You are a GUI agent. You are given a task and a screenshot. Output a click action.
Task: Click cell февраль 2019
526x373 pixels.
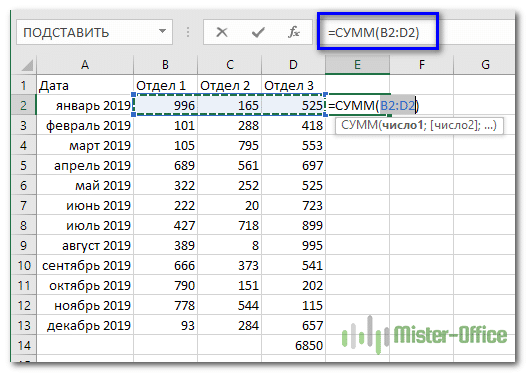coord(85,125)
